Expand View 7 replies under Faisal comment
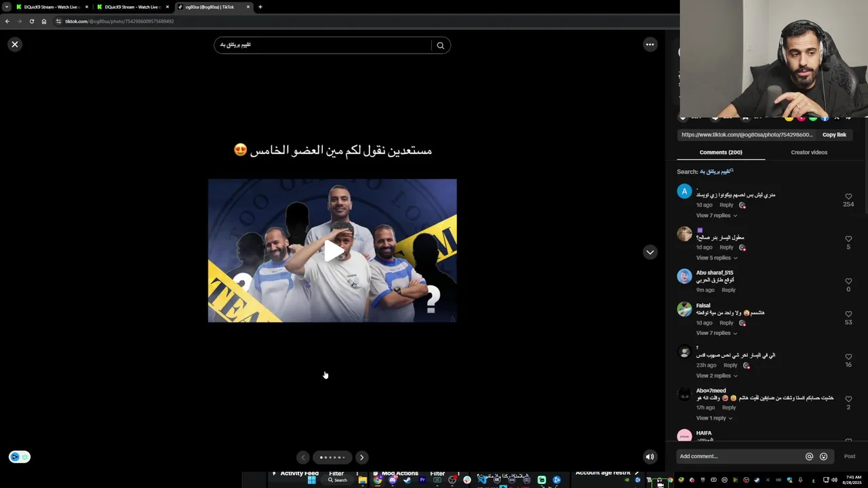Screen dimensions: 868x488 pyautogui.click(x=717, y=333)
